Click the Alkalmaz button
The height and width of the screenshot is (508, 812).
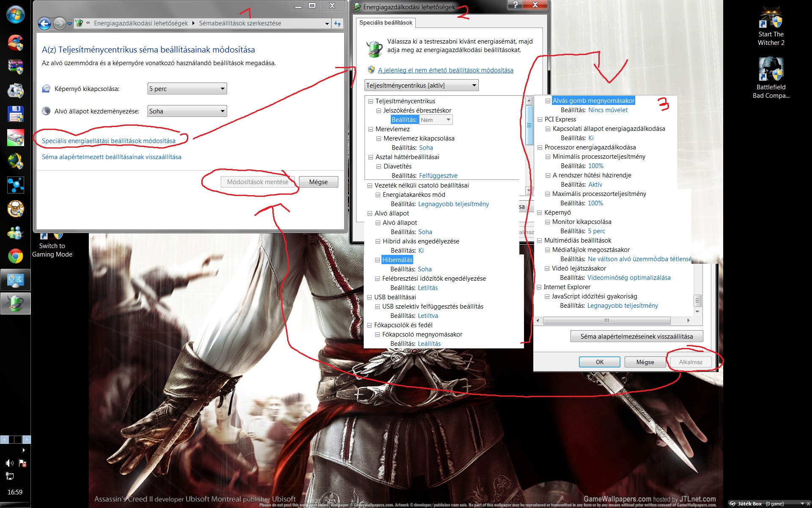click(691, 362)
